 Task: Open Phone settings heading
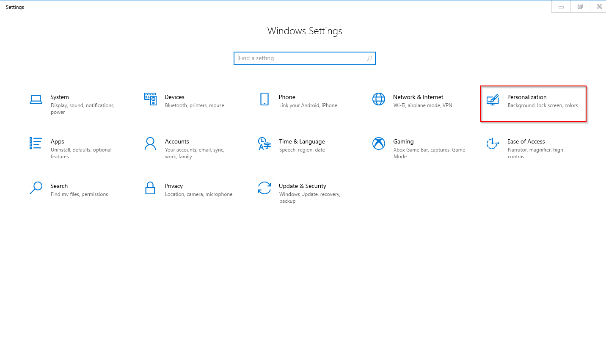point(287,97)
